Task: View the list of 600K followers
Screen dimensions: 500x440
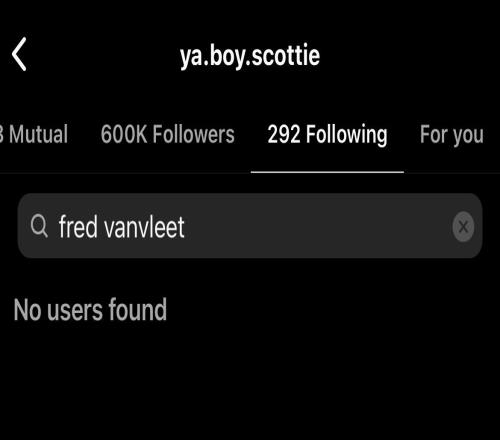Action: (x=168, y=134)
